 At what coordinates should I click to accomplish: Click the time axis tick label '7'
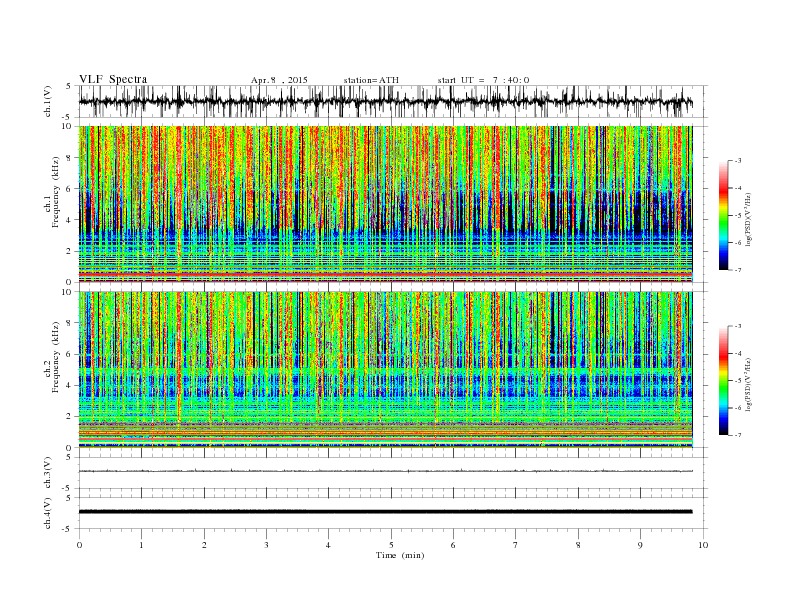516,545
